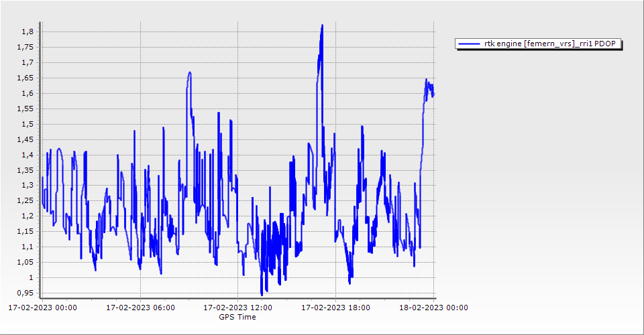Select the "GPS Time" x-axis title
The height and width of the screenshot is (335, 644).
click(237, 317)
